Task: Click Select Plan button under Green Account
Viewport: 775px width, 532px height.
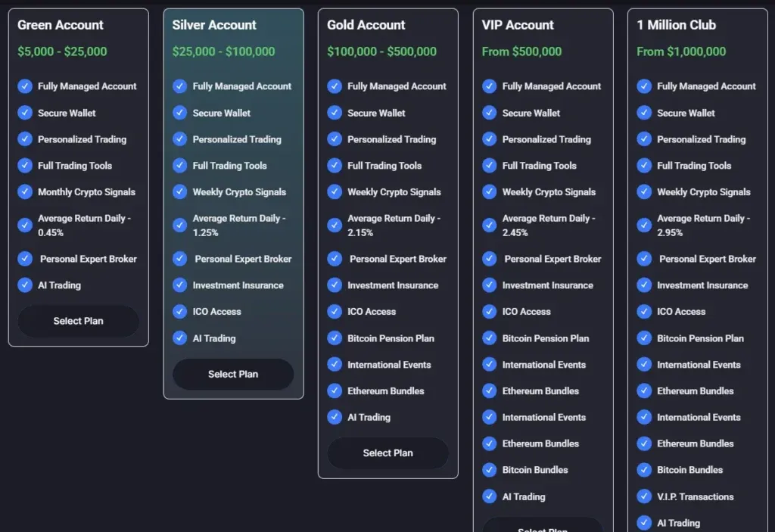Action: pyautogui.click(x=78, y=321)
